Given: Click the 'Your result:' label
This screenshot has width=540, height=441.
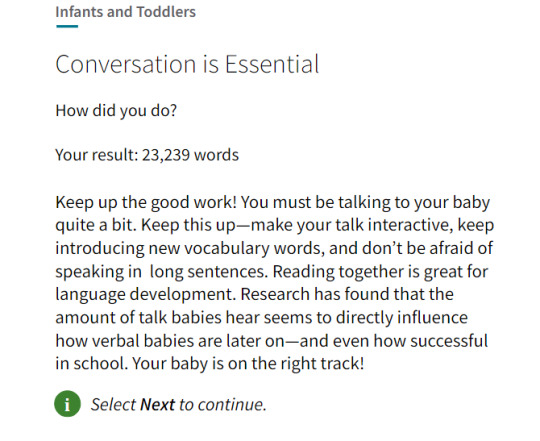Looking at the screenshot, I should click(x=97, y=155).
